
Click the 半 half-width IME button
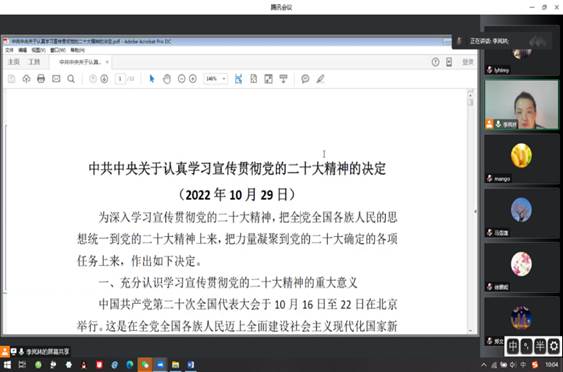click(x=540, y=346)
